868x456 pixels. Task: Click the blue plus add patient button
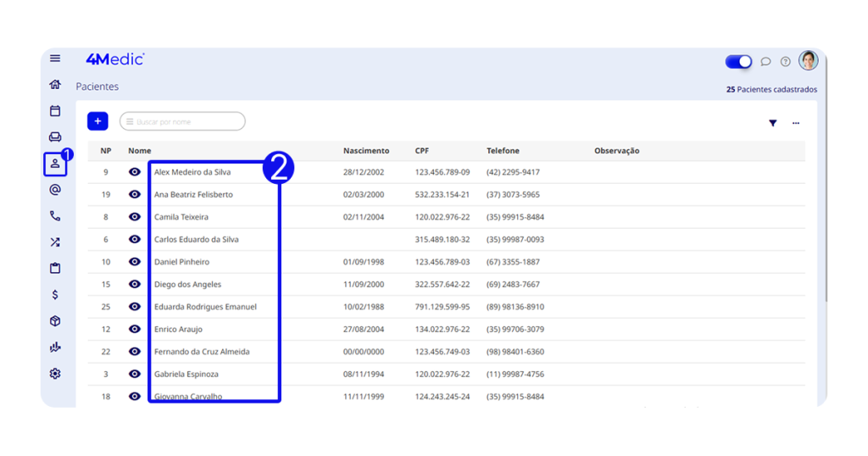(97, 122)
